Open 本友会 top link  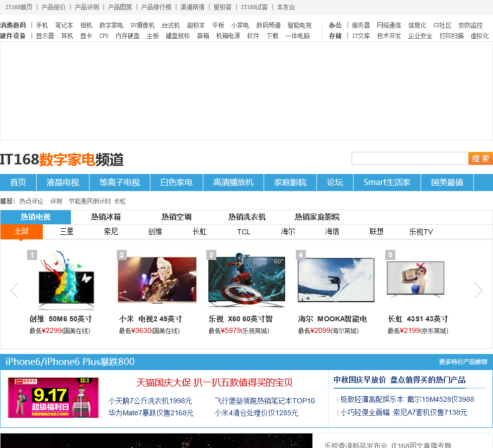(286, 7)
